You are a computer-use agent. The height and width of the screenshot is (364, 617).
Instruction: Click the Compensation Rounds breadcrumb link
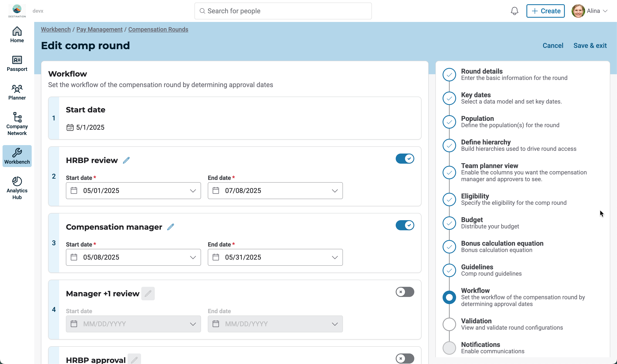pyautogui.click(x=158, y=30)
